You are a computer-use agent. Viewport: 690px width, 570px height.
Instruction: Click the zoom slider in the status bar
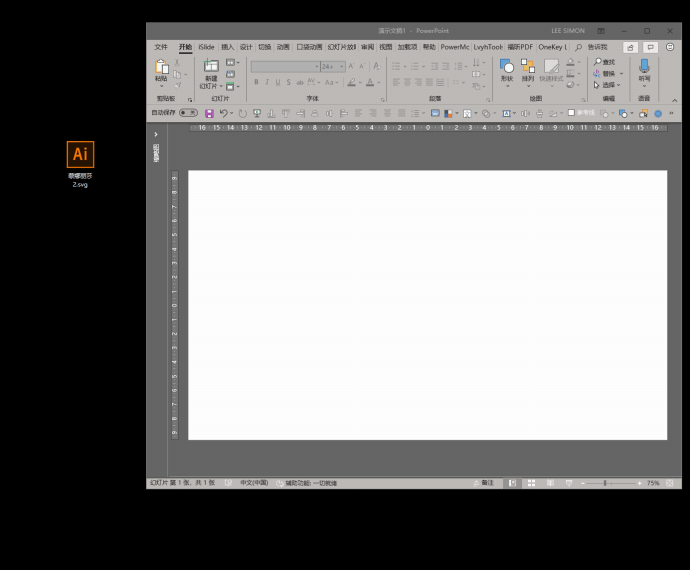tap(604, 483)
